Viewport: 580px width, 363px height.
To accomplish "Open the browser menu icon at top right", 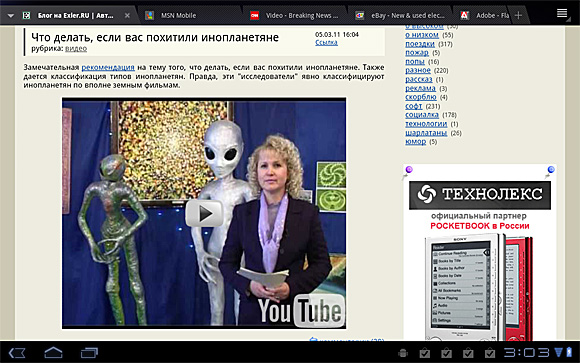I will 562,14.
